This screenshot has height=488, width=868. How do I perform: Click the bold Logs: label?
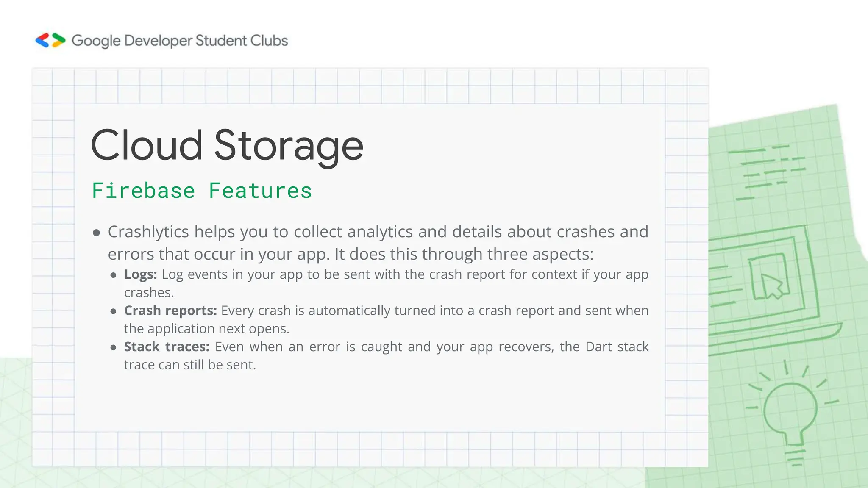coord(141,274)
